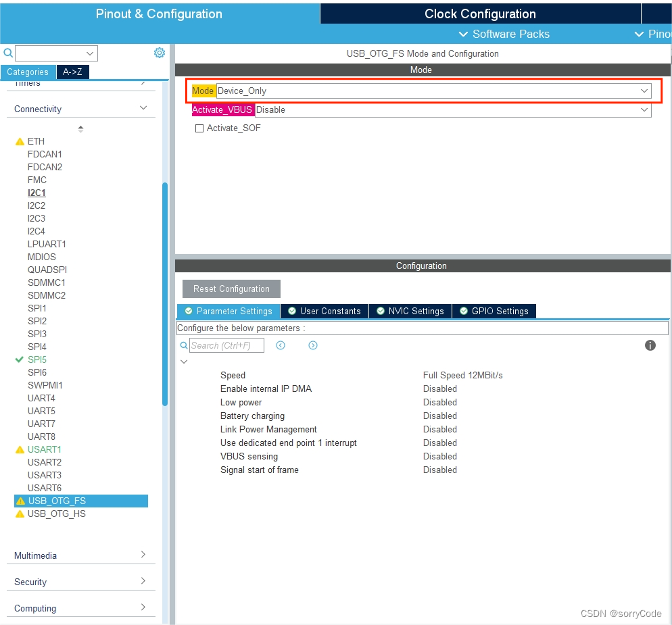
Task: Click the warning icon next to USART1
Action: click(x=20, y=449)
